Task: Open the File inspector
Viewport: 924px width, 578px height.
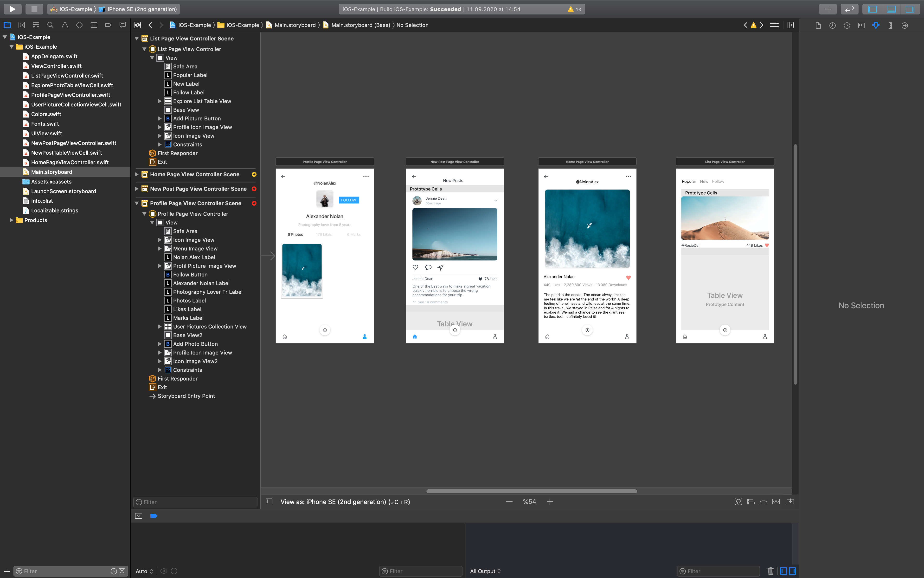Action: [x=818, y=26]
